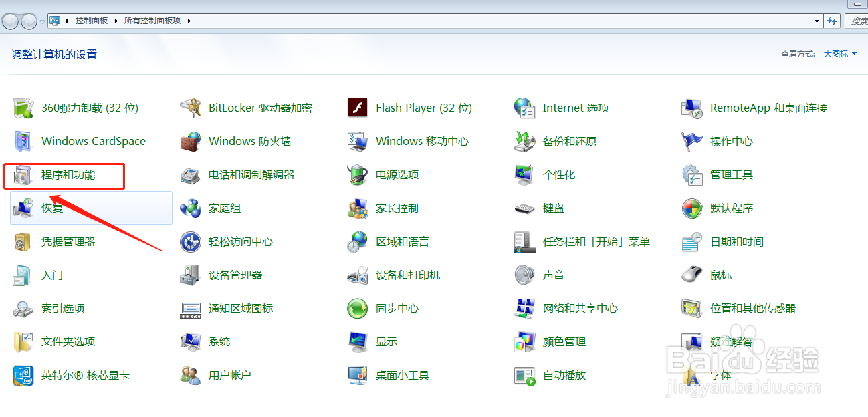868x417 pixels.
Task: Click the Back navigation button
Action: click(x=10, y=21)
